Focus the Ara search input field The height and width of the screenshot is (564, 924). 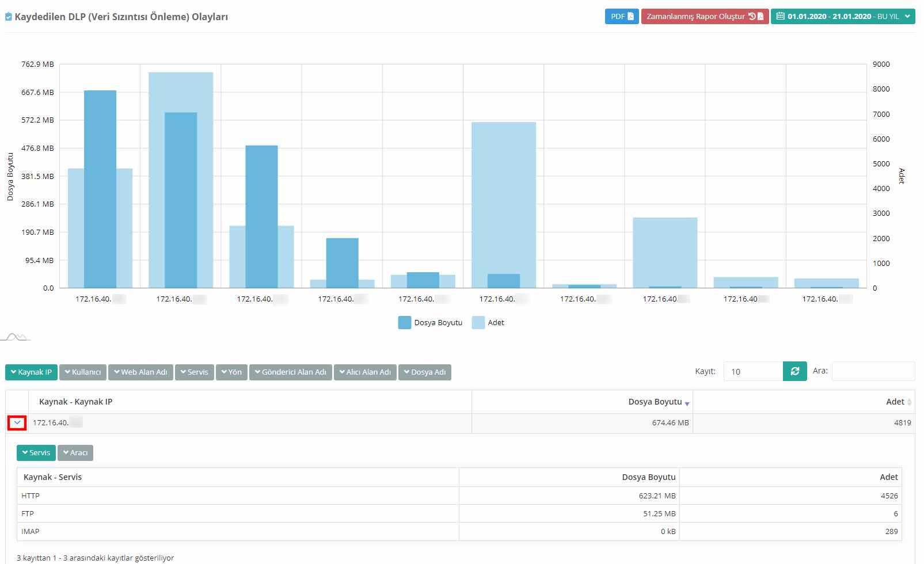873,371
